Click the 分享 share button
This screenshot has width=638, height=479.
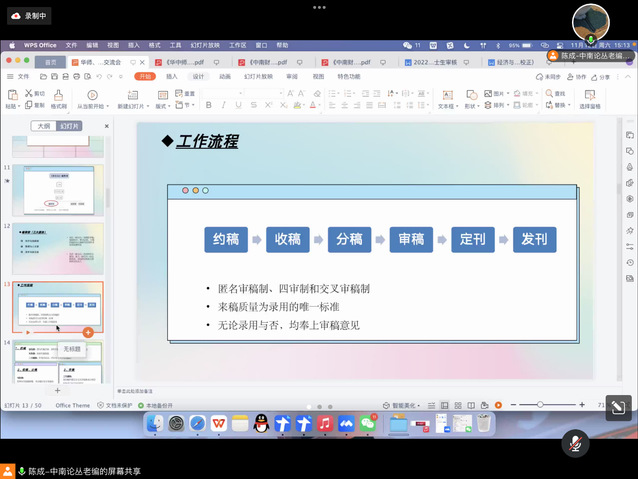coord(600,76)
